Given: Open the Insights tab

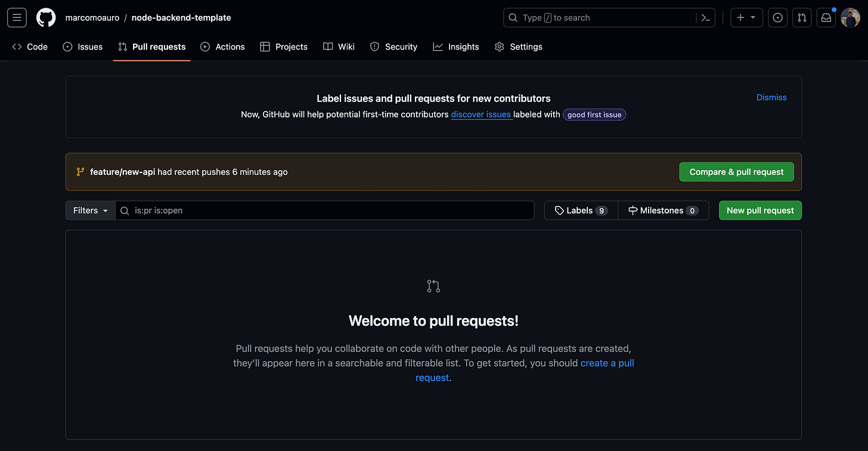Looking at the screenshot, I should pyautogui.click(x=456, y=47).
